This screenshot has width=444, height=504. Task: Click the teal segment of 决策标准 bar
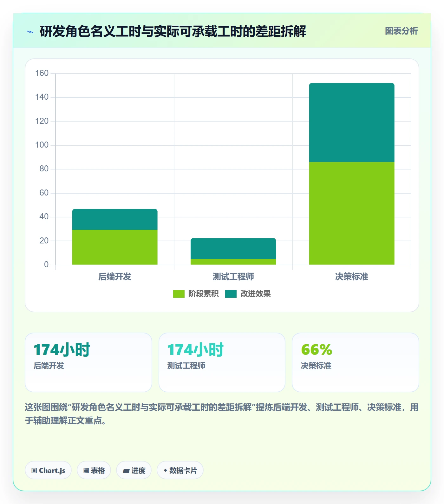(x=352, y=123)
